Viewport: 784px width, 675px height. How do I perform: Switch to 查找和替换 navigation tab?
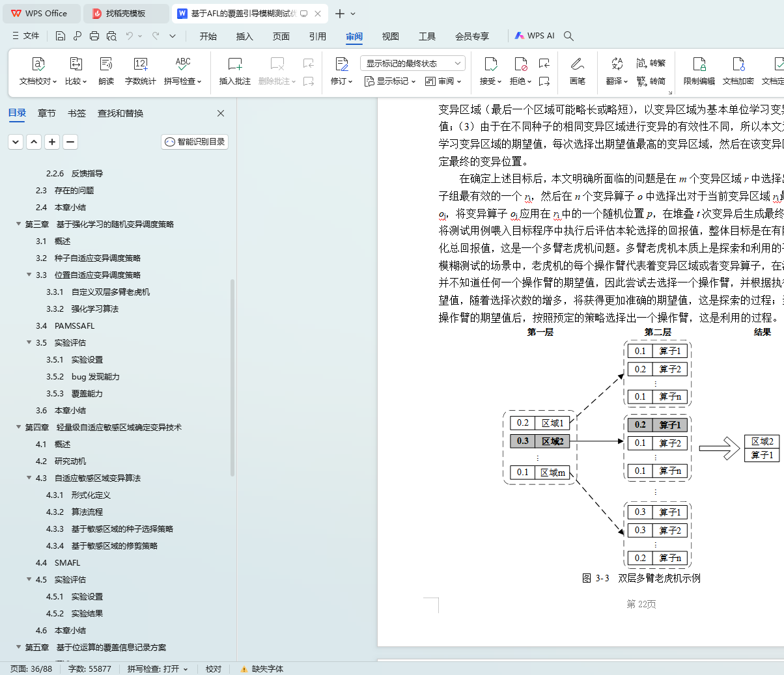tap(120, 113)
